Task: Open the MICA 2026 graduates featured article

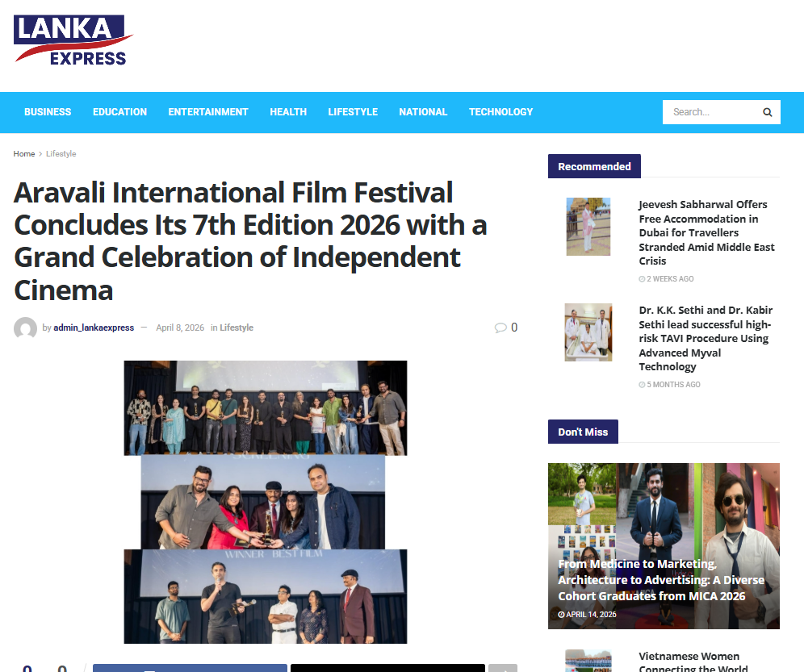Action: click(662, 580)
